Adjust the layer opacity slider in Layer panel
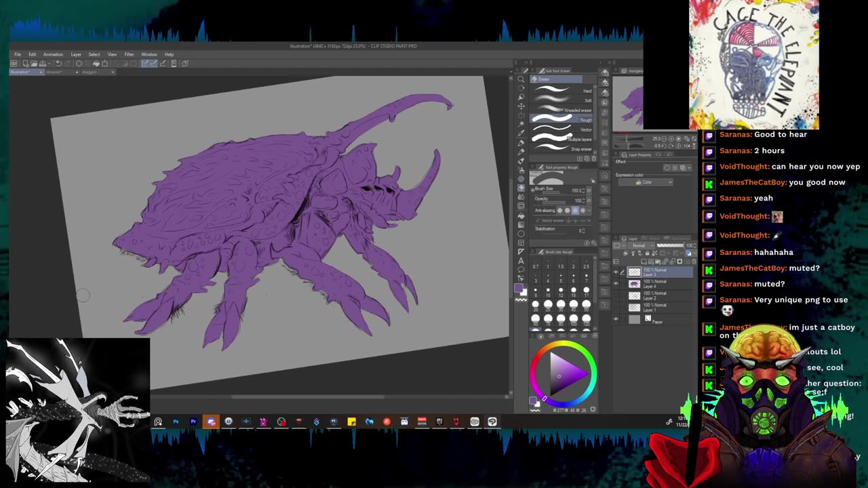This screenshot has width=868, height=488. pos(670,245)
